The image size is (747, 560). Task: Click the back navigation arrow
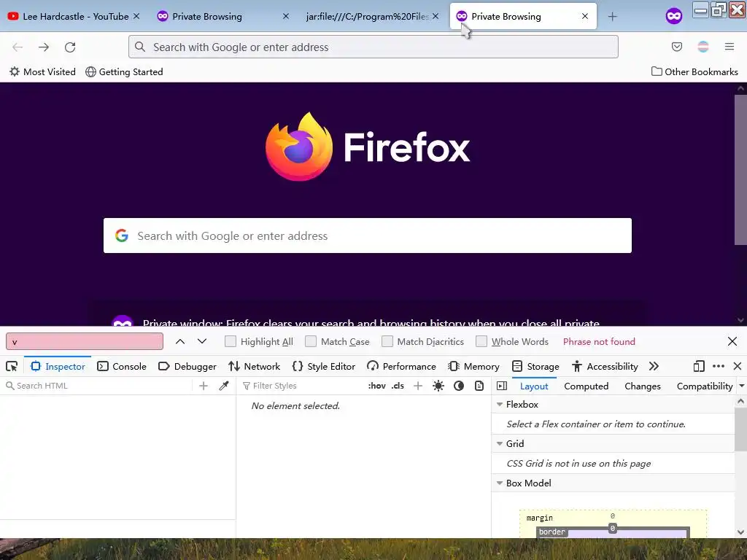18,47
